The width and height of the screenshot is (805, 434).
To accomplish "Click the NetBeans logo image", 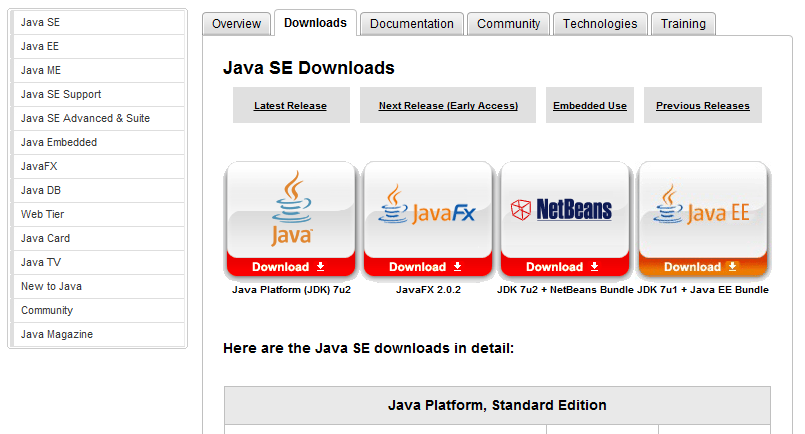I will [561, 210].
